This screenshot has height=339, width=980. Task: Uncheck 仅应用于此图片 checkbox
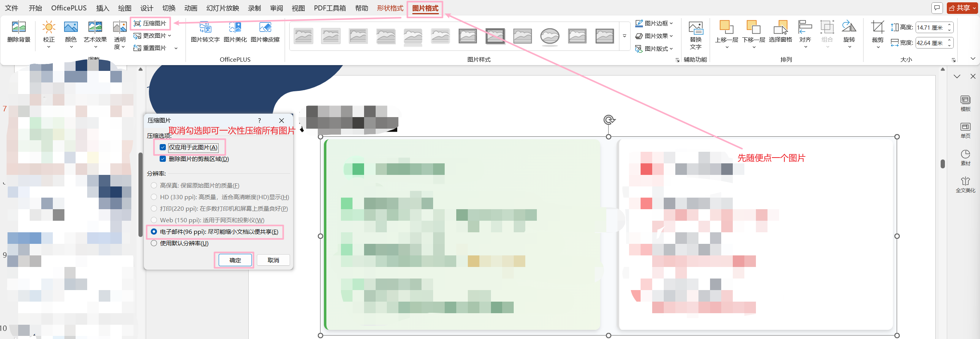point(163,148)
